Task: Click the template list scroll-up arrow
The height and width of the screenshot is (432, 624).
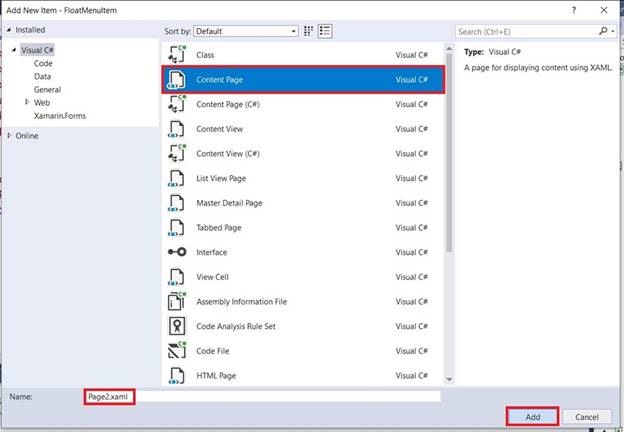Action: tap(449, 49)
